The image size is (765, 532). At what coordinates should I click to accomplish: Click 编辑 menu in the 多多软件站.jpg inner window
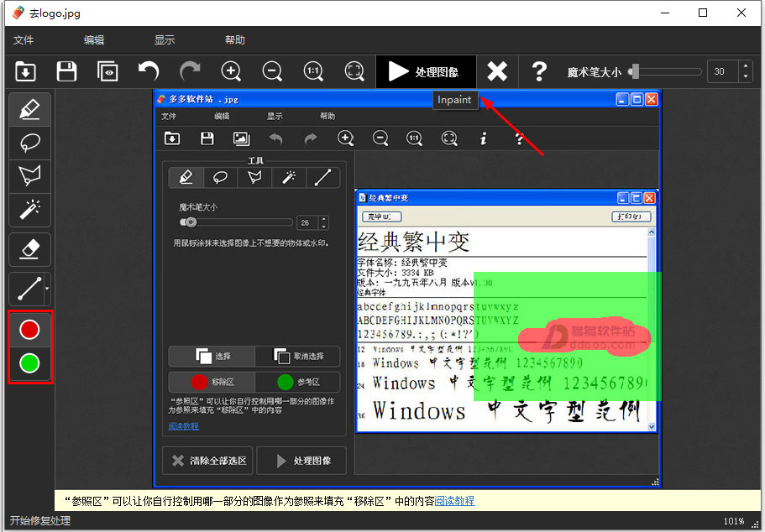pyautogui.click(x=222, y=116)
